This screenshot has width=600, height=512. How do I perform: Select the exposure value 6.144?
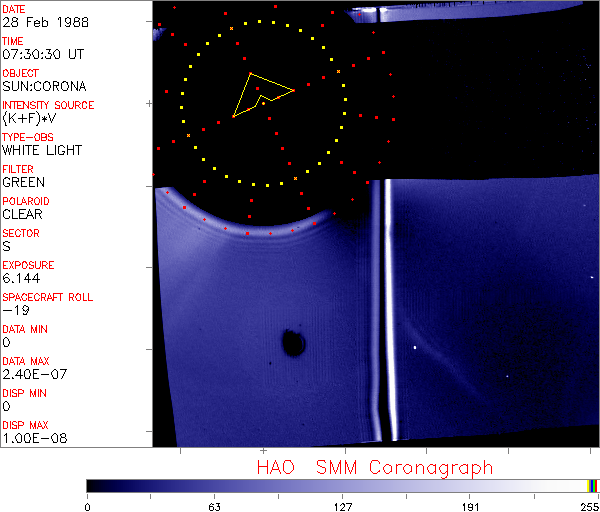point(20,278)
